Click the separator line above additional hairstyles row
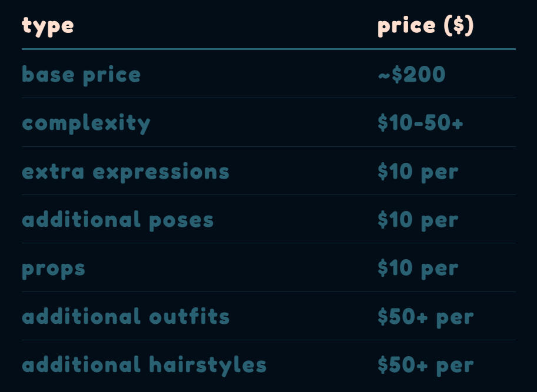The image size is (537, 392). [x=268, y=340]
